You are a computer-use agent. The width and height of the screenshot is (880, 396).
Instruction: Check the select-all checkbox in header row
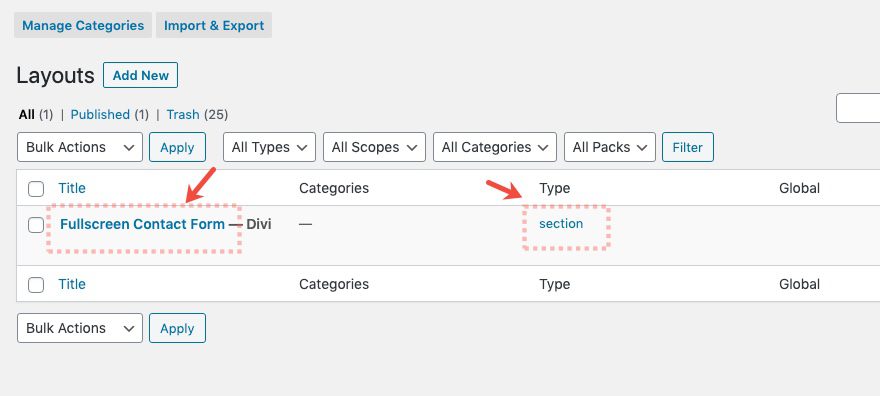[36, 189]
